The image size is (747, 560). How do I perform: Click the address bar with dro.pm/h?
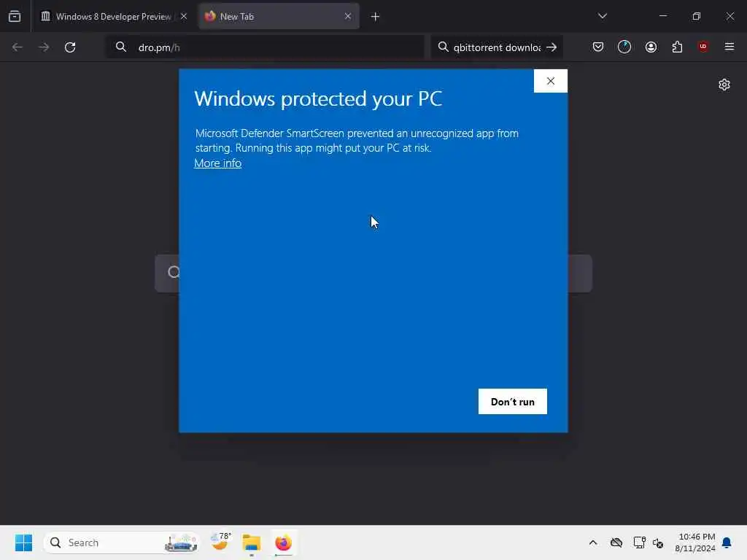[x=265, y=47]
